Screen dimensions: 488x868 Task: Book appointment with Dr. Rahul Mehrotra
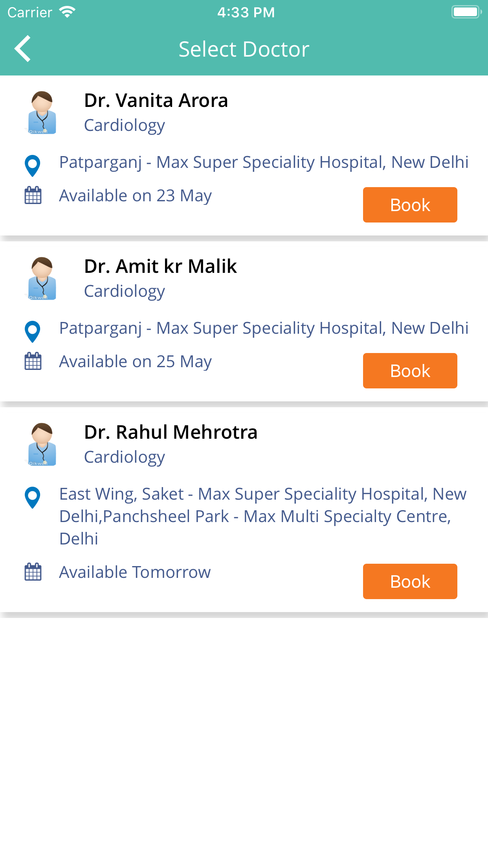point(410,581)
